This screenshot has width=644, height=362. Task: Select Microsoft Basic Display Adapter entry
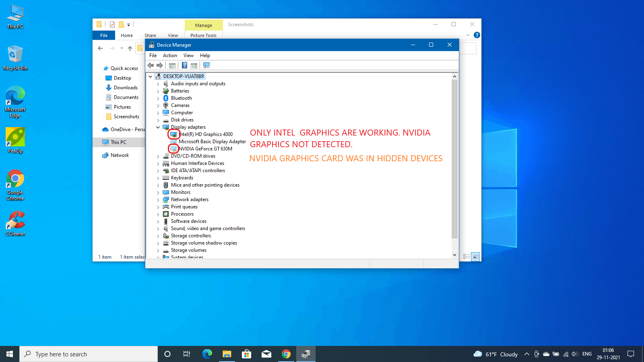tap(212, 142)
